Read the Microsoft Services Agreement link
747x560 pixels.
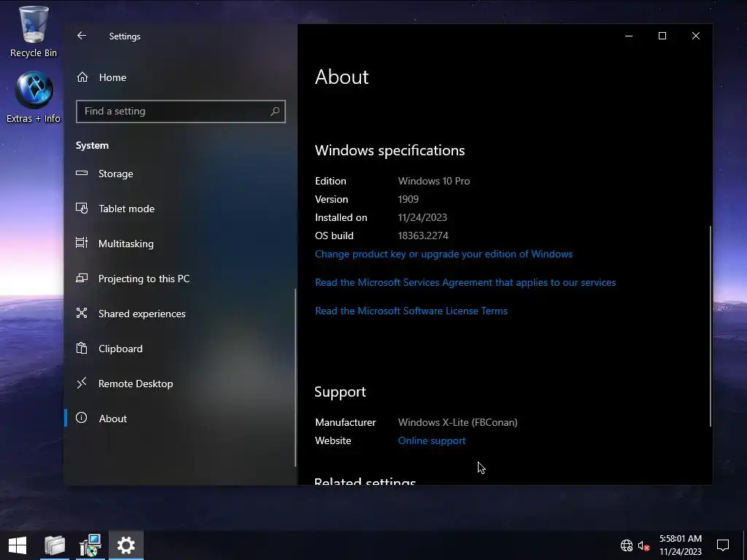tap(465, 282)
